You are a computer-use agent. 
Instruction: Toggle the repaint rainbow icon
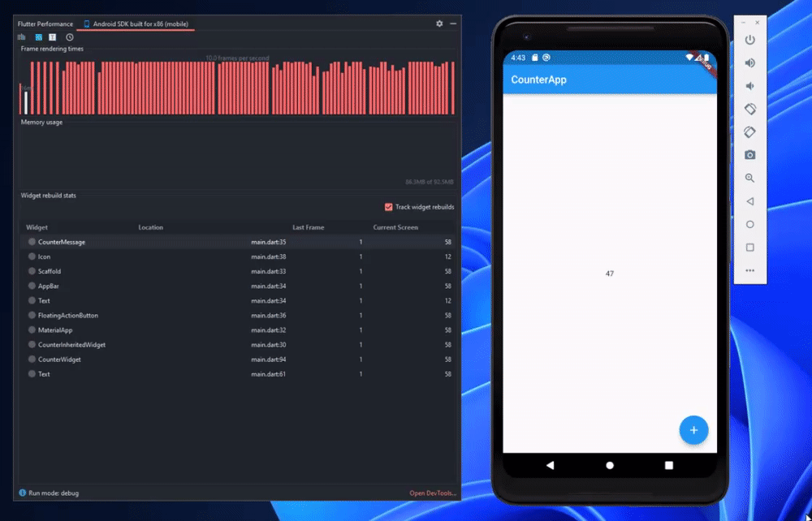[x=38, y=37]
